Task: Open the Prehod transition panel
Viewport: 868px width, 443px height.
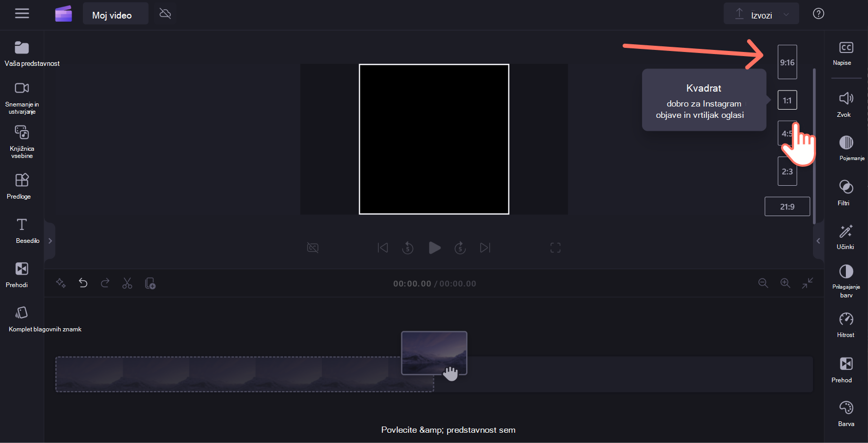Action: tap(846, 370)
